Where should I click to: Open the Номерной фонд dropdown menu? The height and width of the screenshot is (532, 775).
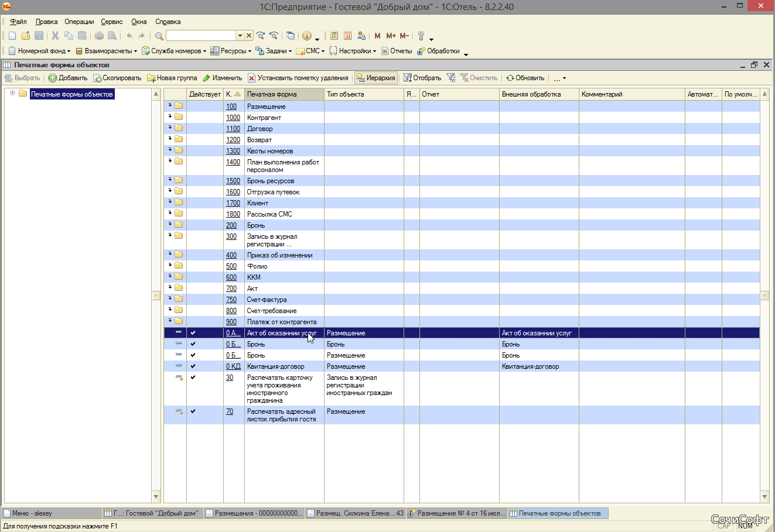[39, 51]
